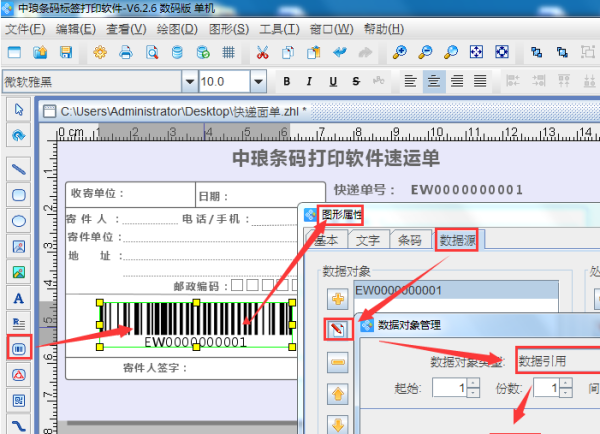This screenshot has width=600, height=434.
Task: Edit data object with pencil icon
Action: [x=337, y=327]
